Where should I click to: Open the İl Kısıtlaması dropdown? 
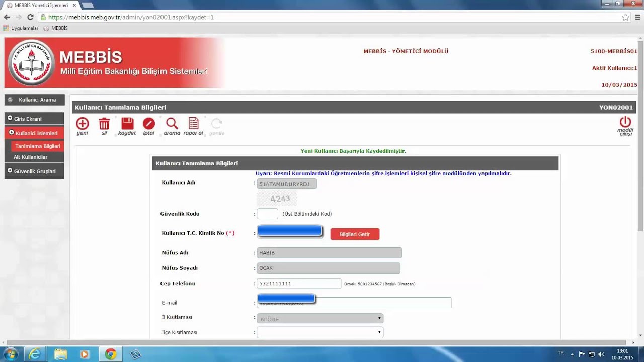[320, 318]
